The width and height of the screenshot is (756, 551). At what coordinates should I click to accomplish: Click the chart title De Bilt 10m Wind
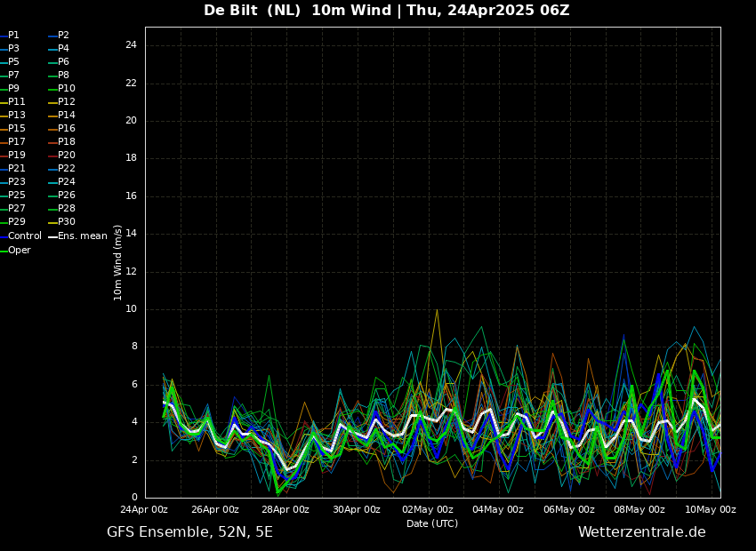pos(387,11)
